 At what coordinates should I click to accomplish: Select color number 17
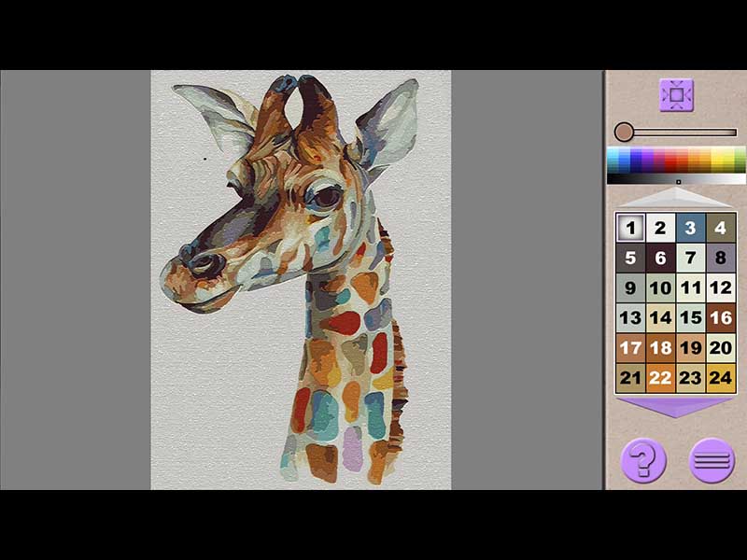click(x=632, y=347)
